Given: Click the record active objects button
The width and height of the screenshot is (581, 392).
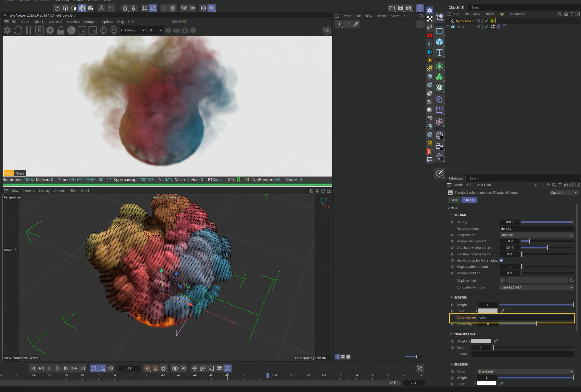Looking at the screenshot, I should pos(147,368).
